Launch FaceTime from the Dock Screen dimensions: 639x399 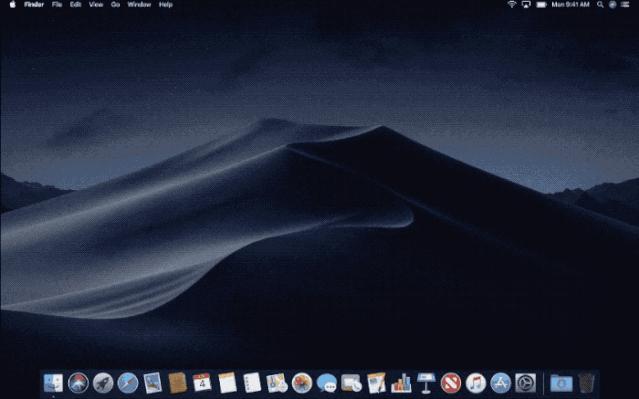(x=351, y=383)
